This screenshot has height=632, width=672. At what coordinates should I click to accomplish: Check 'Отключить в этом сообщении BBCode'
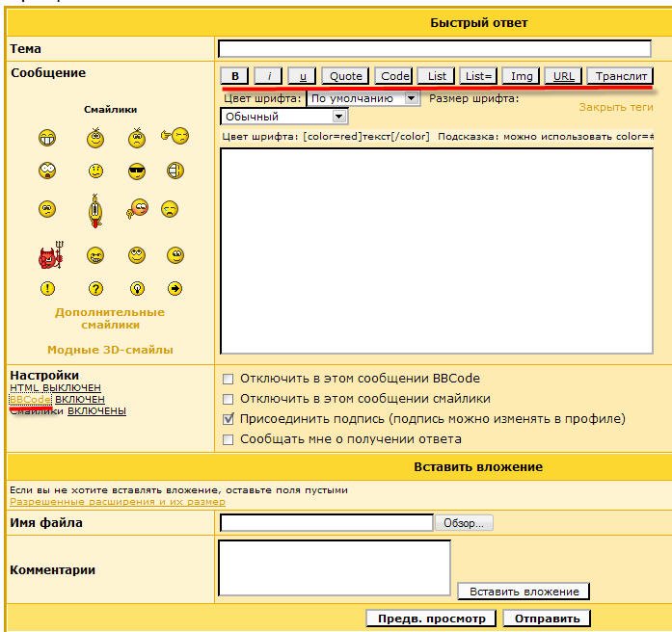tap(228, 379)
